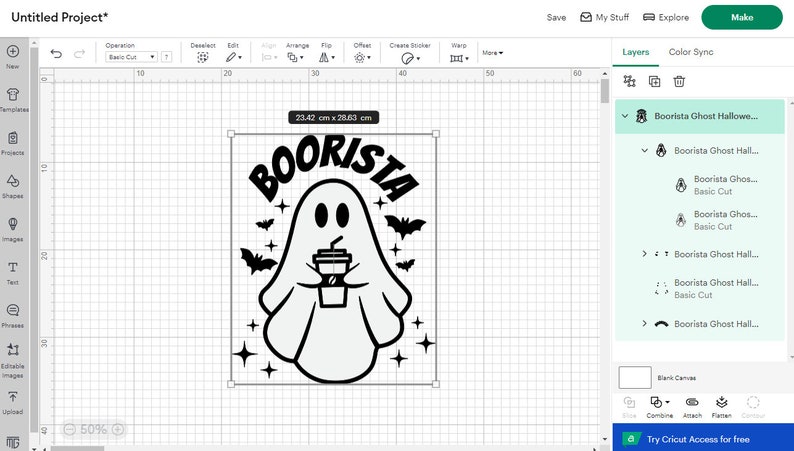The width and height of the screenshot is (794, 451).
Task: Switch to the Color Sync tab
Action: (691, 52)
